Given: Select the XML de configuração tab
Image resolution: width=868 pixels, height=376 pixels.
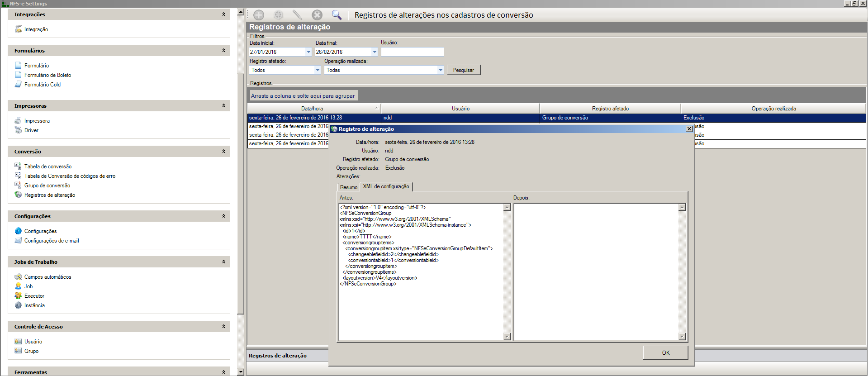Looking at the screenshot, I should tap(386, 186).
